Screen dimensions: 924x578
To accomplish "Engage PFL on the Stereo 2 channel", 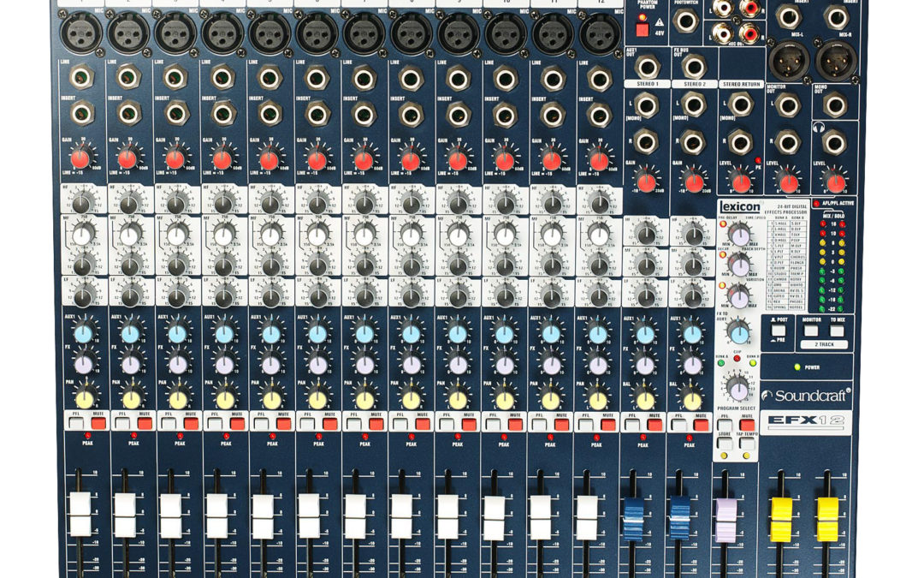I will pyautogui.click(x=678, y=425).
